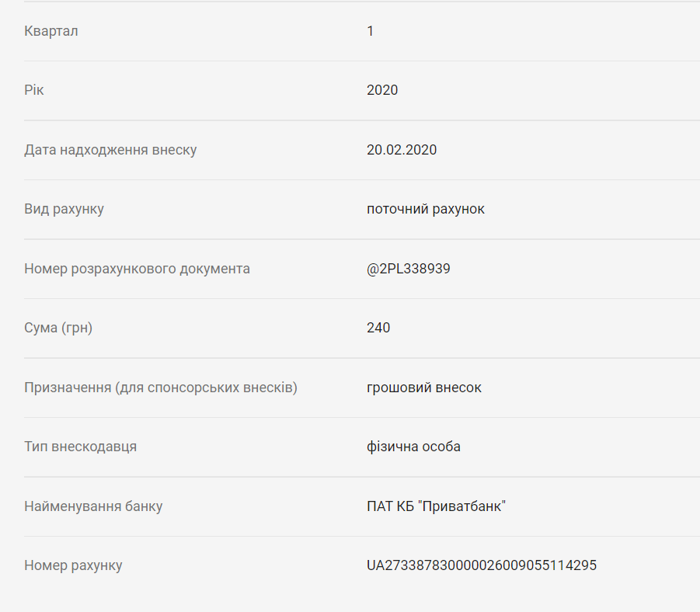Click the "Номер рахунку" label
The height and width of the screenshot is (612, 700).
(73, 565)
